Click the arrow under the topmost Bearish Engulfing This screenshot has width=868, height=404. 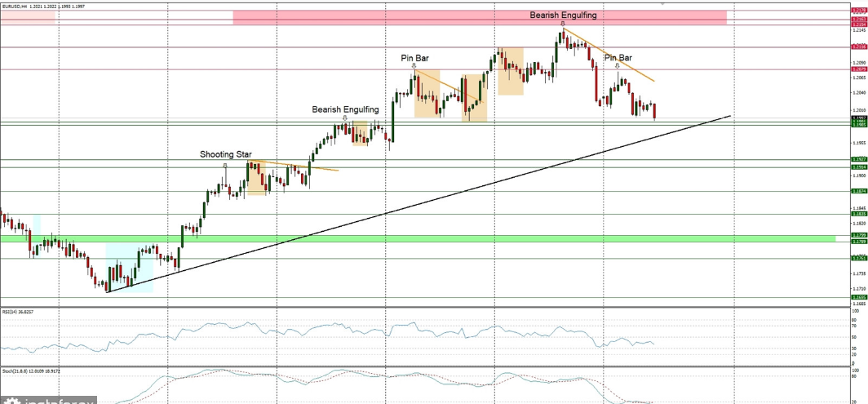pyautogui.click(x=562, y=24)
